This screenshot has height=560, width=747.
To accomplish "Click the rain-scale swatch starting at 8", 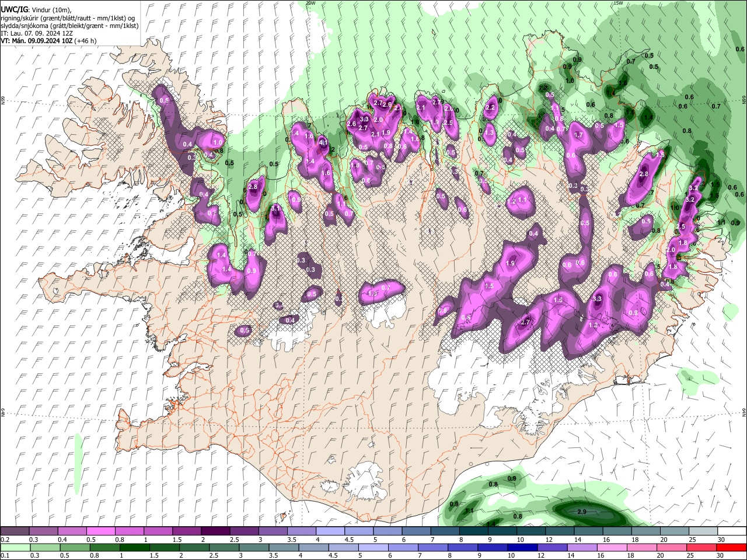I will (x=463, y=547).
